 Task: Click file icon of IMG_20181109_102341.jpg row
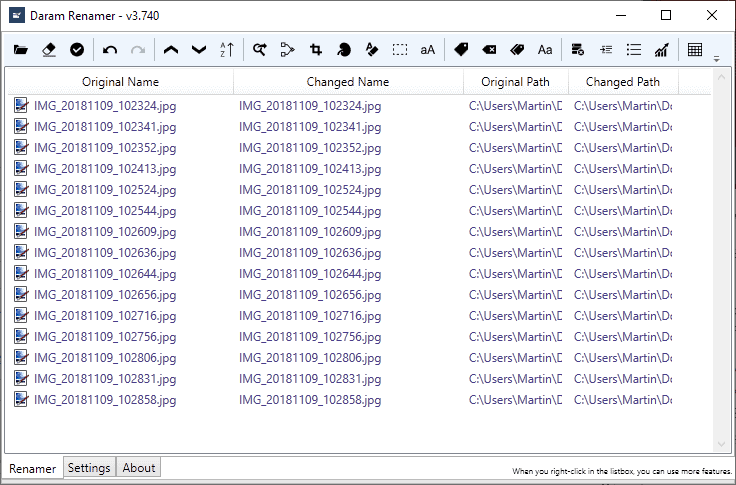tap(21, 126)
